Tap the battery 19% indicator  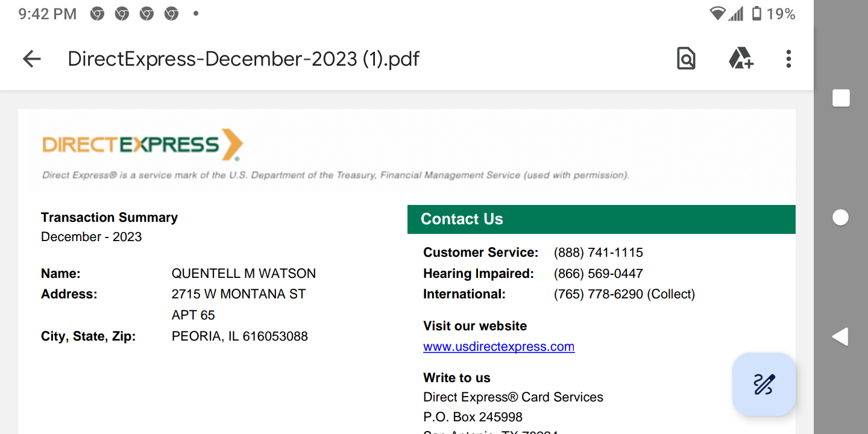[773, 14]
